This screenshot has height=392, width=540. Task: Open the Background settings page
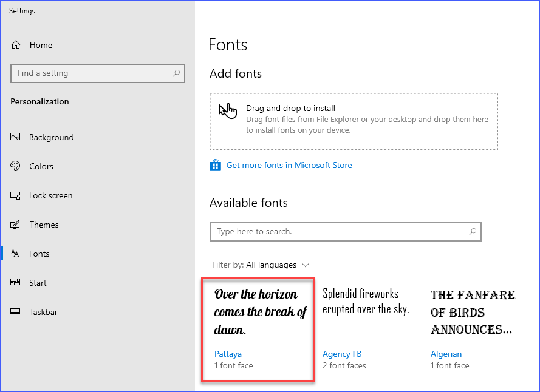point(51,137)
